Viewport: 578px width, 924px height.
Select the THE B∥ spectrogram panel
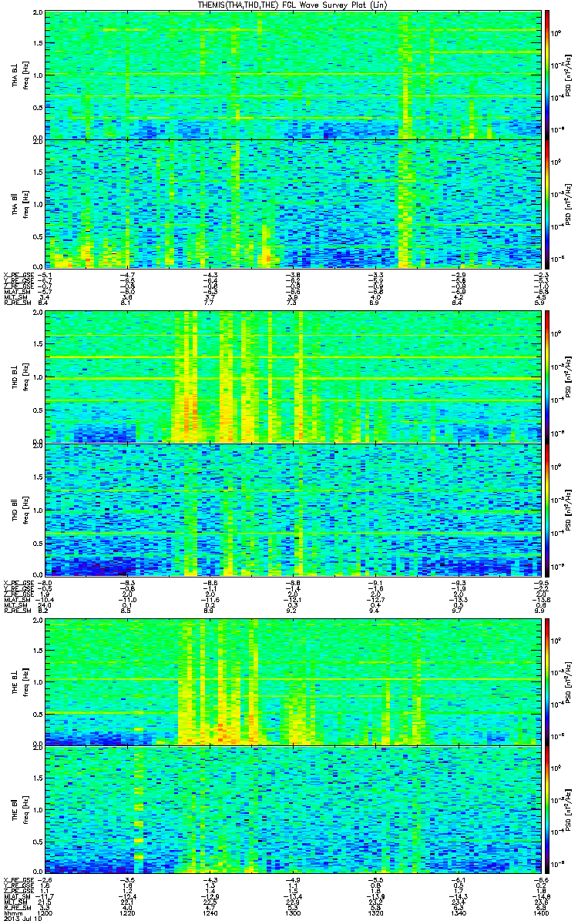[293, 808]
